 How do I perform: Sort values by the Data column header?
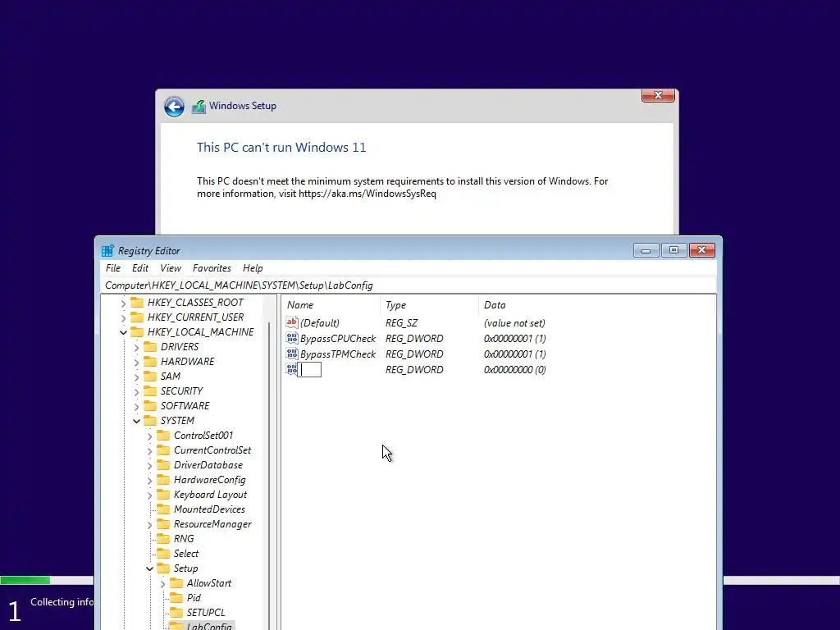[x=596, y=305]
